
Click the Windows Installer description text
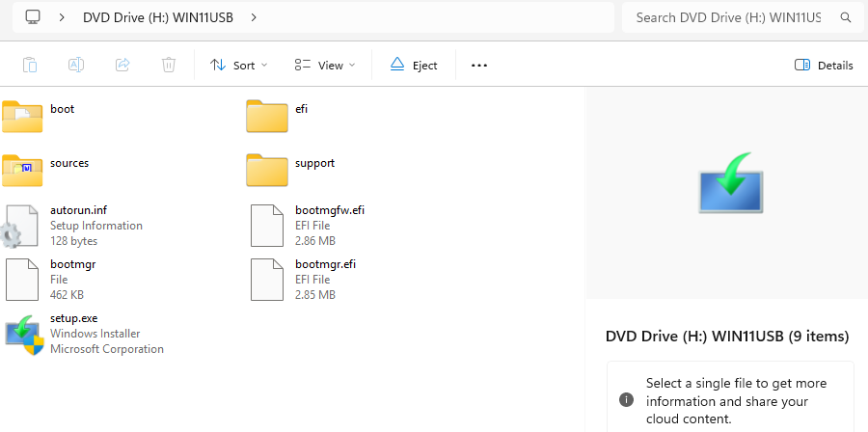95,334
